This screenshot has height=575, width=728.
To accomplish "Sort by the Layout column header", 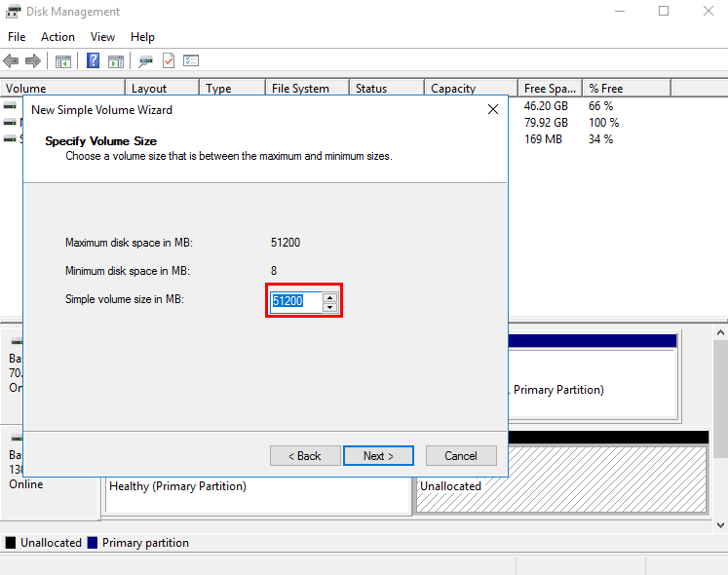I will click(163, 89).
